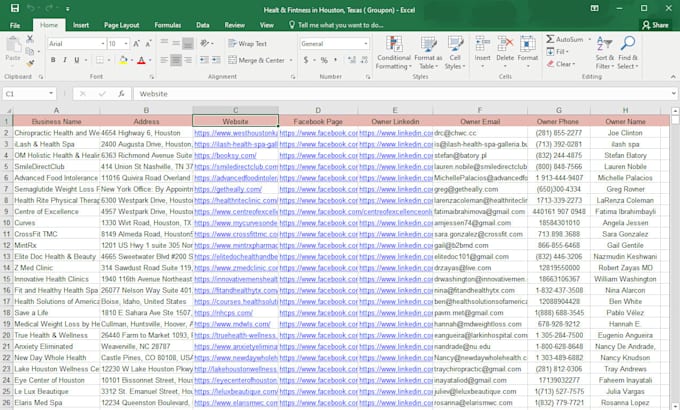Open the Customize Quick Access Toolbar arrow

coord(68,9)
